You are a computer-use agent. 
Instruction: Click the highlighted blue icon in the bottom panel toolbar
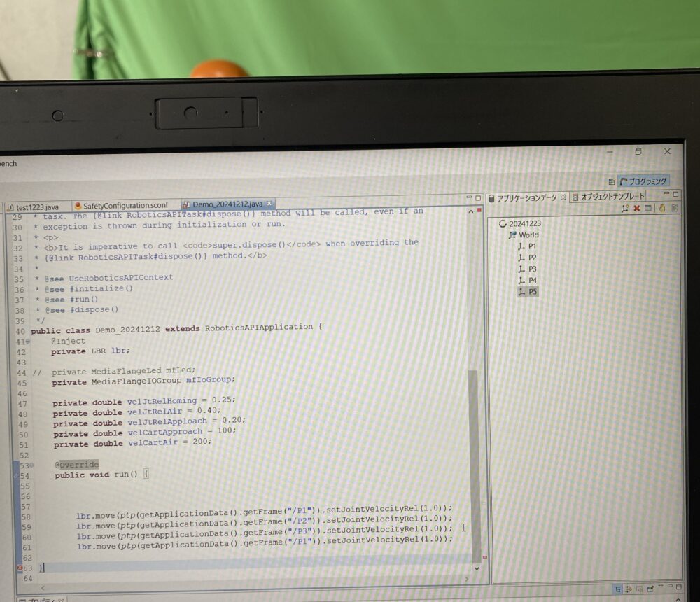click(x=618, y=589)
